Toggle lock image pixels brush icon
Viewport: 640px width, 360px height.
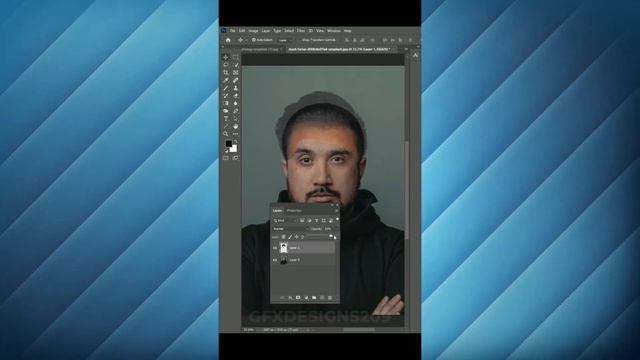290,237
